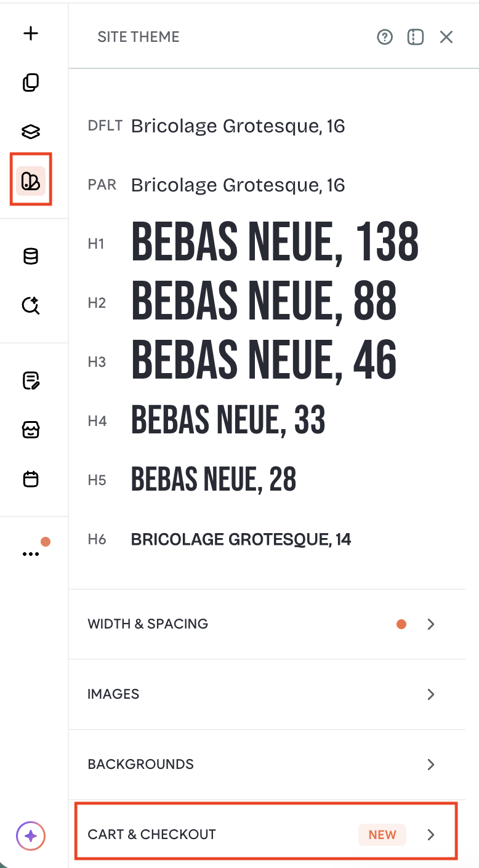Click the help question mark icon
The height and width of the screenshot is (868, 479).
click(385, 38)
